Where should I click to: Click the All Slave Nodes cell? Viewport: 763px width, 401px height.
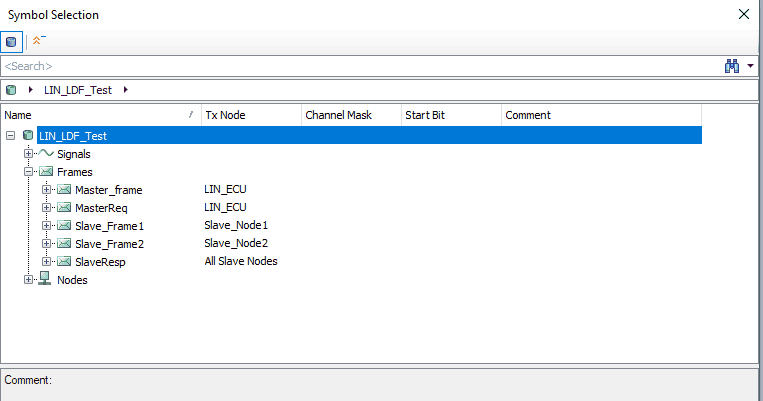tap(241, 261)
